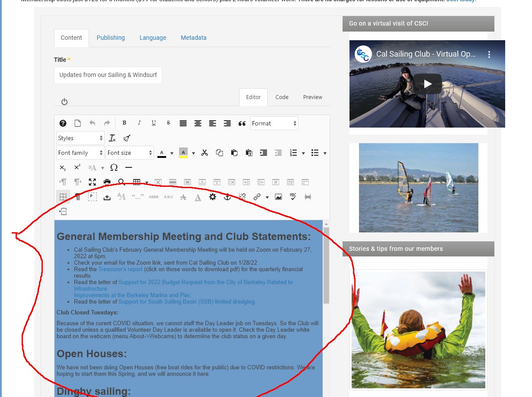Image resolution: width=532 pixels, height=397 pixels.
Task: Toggle the visual aids grid icon
Action: click(x=63, y=197)
